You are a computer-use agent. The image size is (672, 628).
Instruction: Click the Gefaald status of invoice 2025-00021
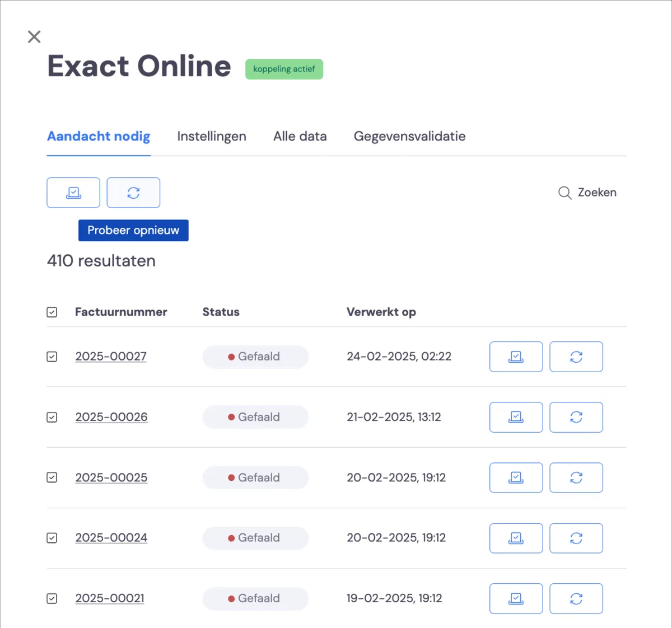[x=255, y=598]
